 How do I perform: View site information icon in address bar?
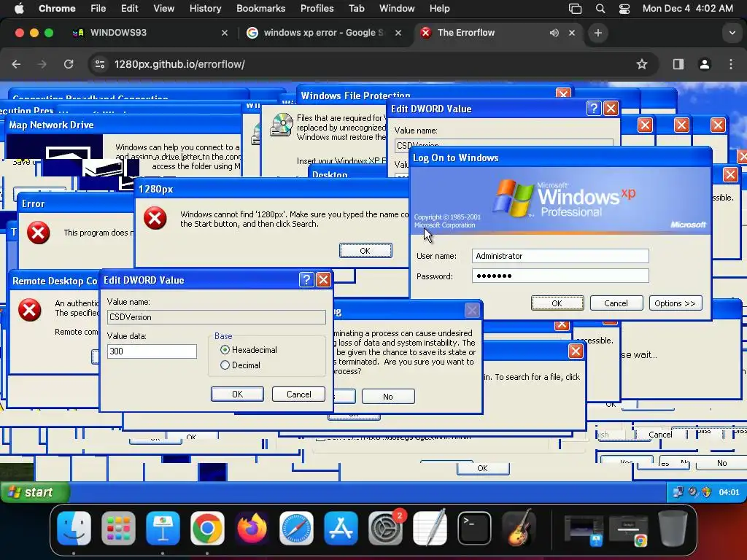(x=99, y=64)
